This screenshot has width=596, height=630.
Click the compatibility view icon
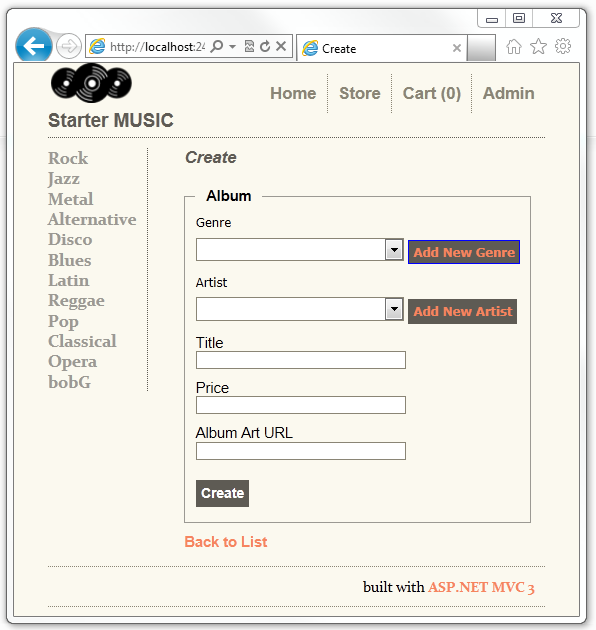(x=249, y=46)
